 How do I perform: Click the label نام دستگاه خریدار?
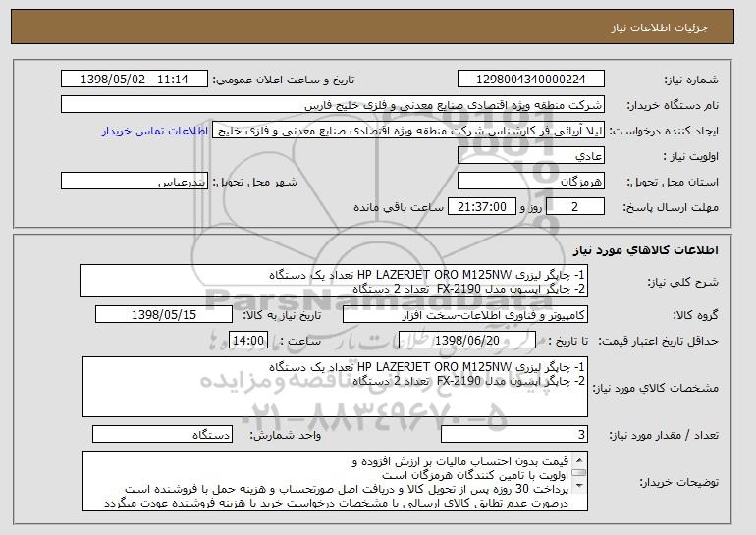pyautogui.click(x=673, y=105)
